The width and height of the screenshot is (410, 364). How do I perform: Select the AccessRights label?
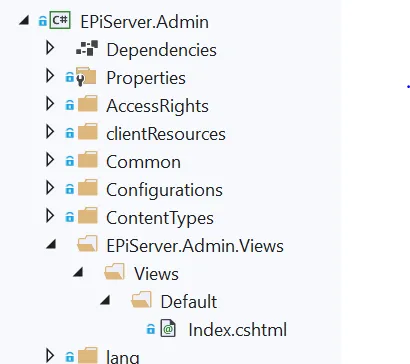click(157, 106)
